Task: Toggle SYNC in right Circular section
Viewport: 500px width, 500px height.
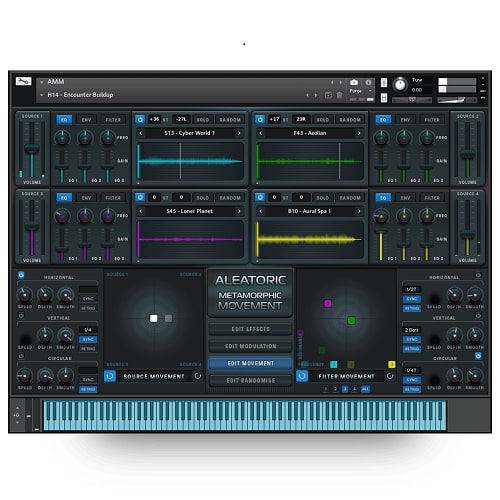Action: [x=412, y=380]
